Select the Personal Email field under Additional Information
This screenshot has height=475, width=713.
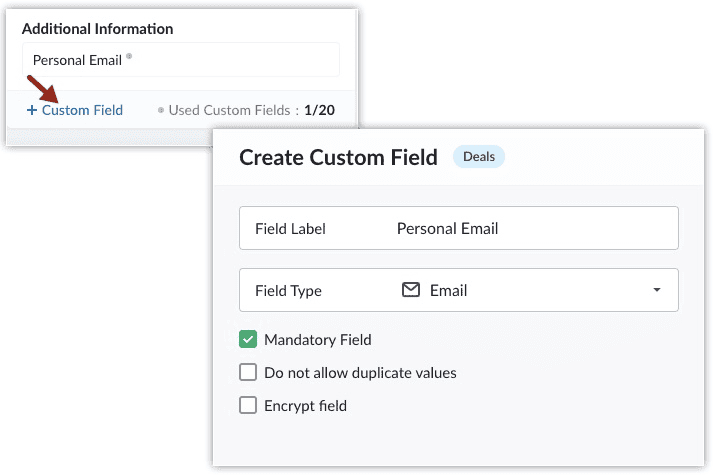(180, 60)
